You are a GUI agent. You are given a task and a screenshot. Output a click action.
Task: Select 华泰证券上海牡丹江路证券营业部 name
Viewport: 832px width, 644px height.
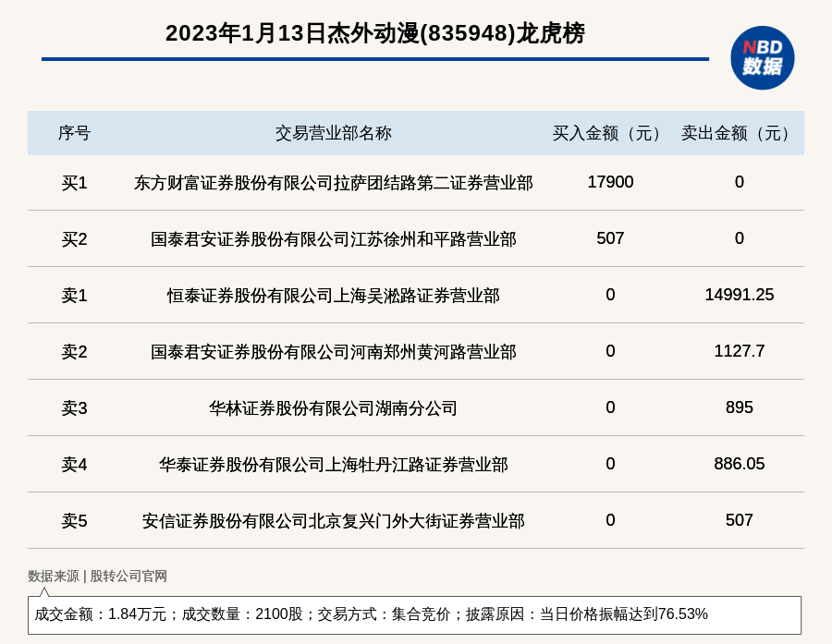pos(333,465)
